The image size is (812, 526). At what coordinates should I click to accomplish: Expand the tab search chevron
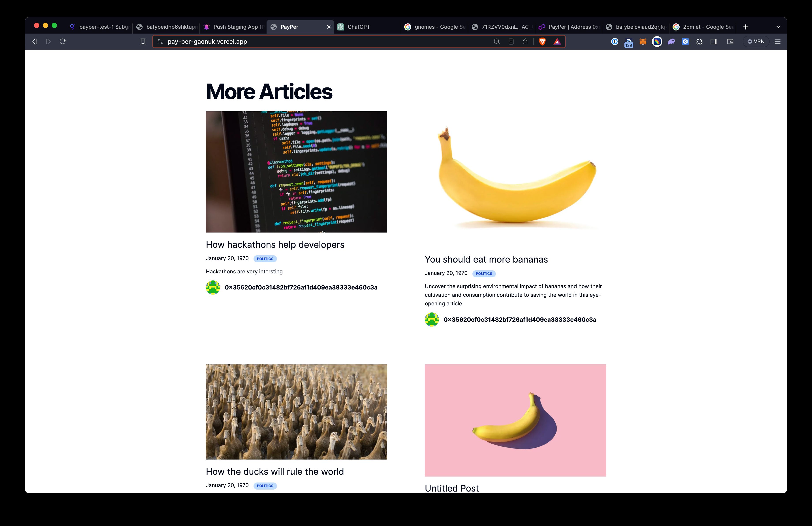pyautogui.click(x=778, y=27)
